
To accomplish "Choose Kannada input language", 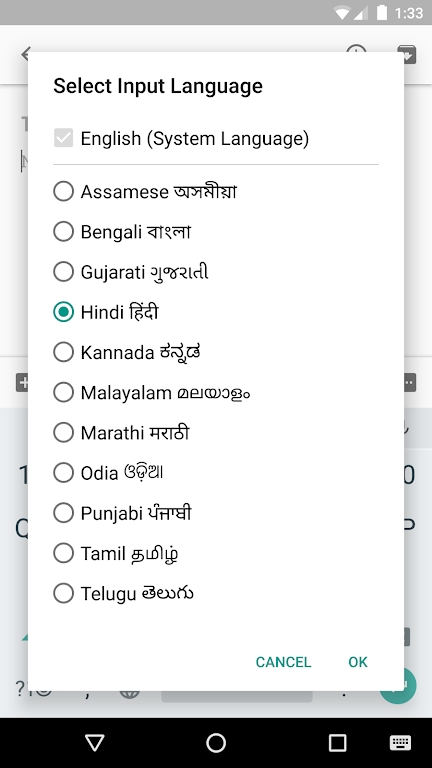I will (64, 352).
